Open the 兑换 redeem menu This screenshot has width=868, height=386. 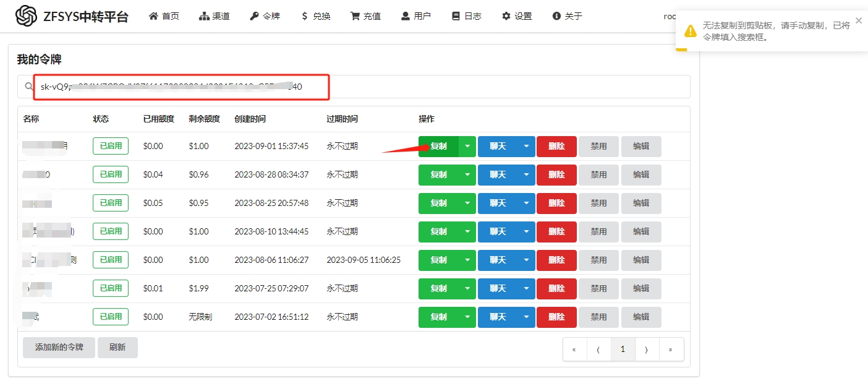(315, 16)
